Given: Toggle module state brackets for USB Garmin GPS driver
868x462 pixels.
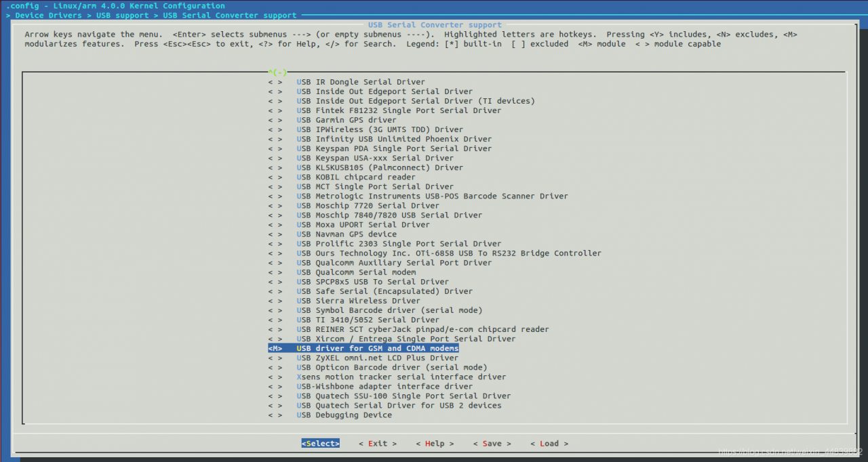Looking at the screenshot, I should click(275, 120).
